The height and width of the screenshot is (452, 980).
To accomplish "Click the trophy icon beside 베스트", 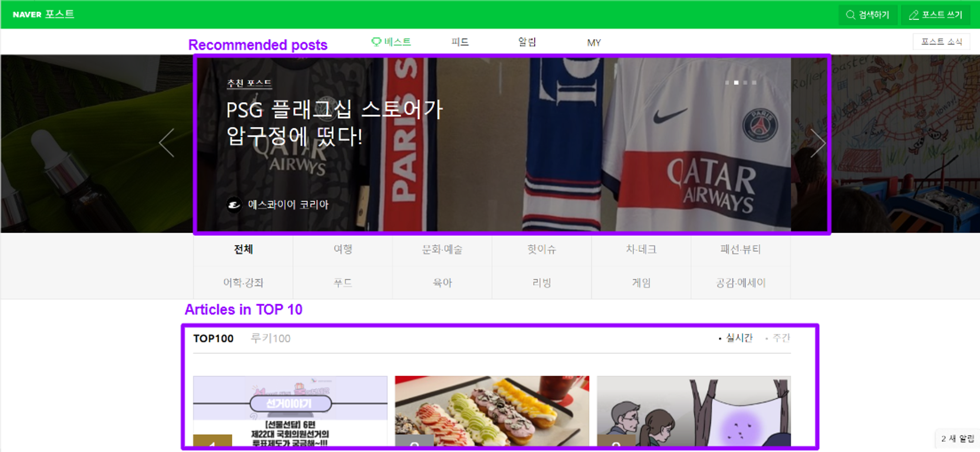I will (x=376, y=42).
